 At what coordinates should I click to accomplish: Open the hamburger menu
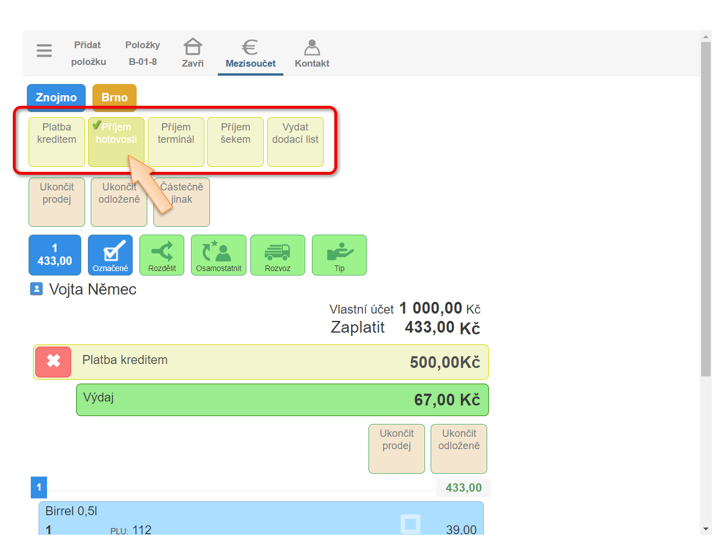tap(44, 51)
